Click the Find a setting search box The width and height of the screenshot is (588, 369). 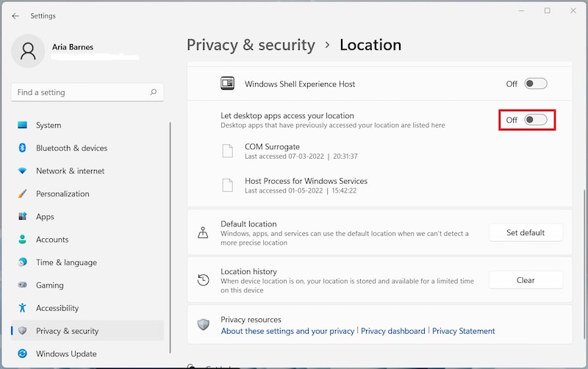point(81,93)
